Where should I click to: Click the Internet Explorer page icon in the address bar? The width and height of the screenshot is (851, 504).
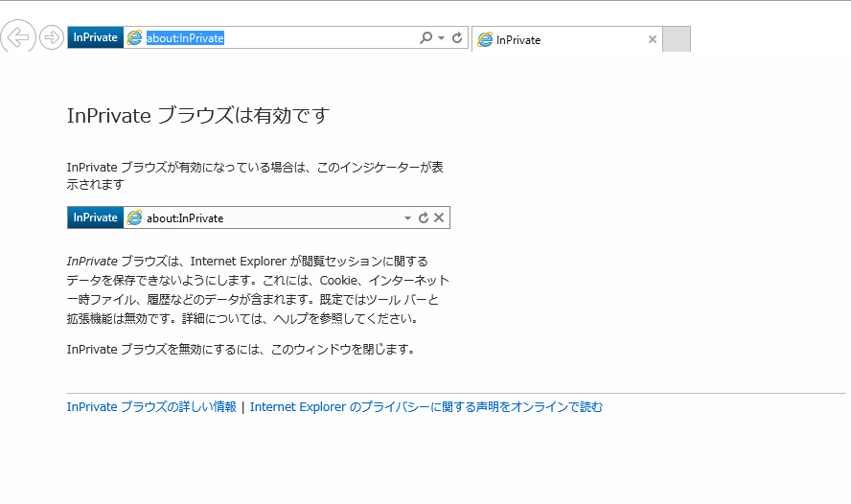[134, 37]
